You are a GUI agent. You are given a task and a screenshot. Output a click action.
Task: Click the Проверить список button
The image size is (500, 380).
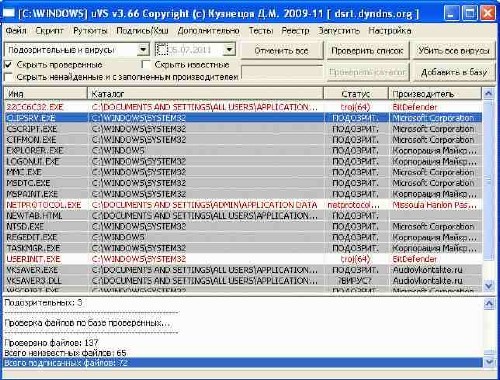367,51
